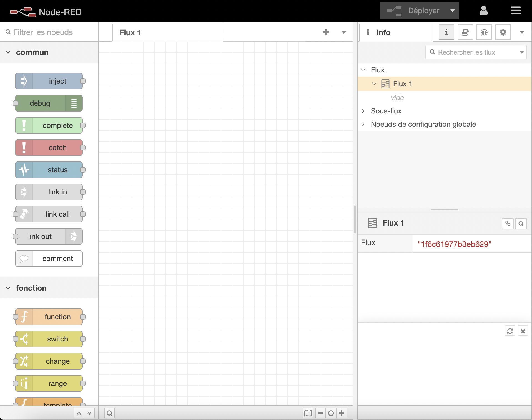
Task: Open the hamburger main menu
Action: (516, 11)
